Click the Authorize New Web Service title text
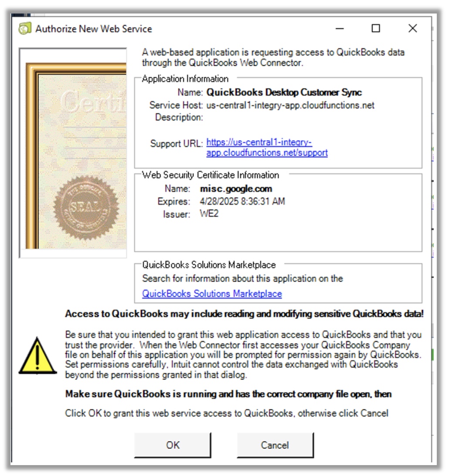The width and height of the screenshot is (449, 476). click(x=93, y=29)
